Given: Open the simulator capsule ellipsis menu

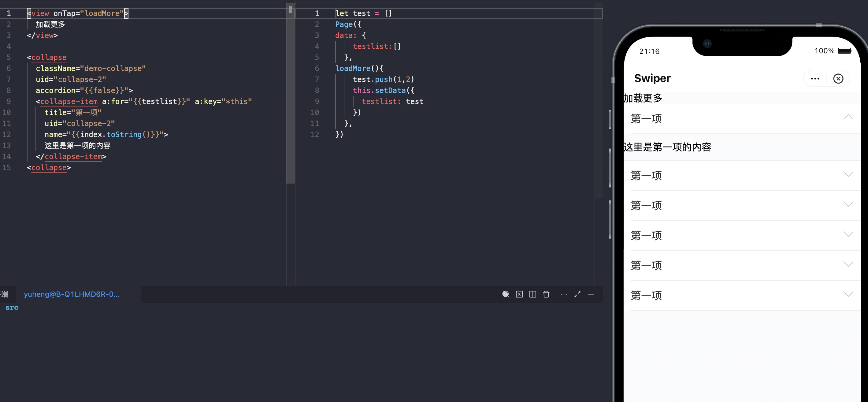Looking at the screenshot, I should pos(815,78).
